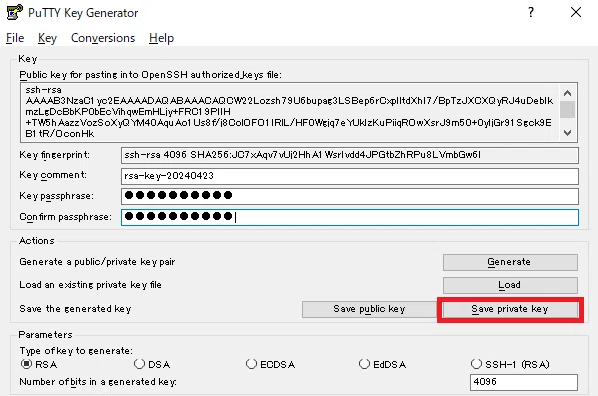
Task: Open the File menu
Action: 15,38
